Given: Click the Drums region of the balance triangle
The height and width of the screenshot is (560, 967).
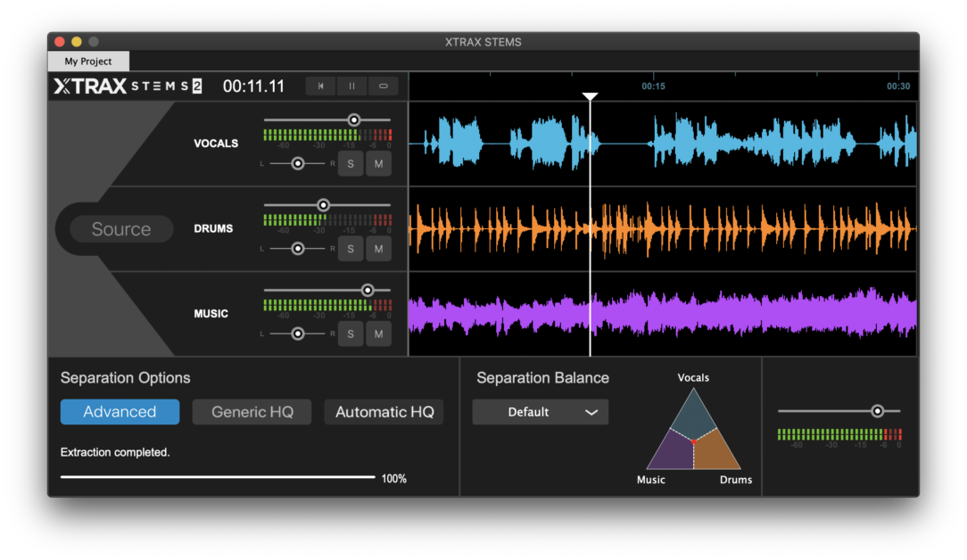Looking at the screenshot, I should pos(716,455).
